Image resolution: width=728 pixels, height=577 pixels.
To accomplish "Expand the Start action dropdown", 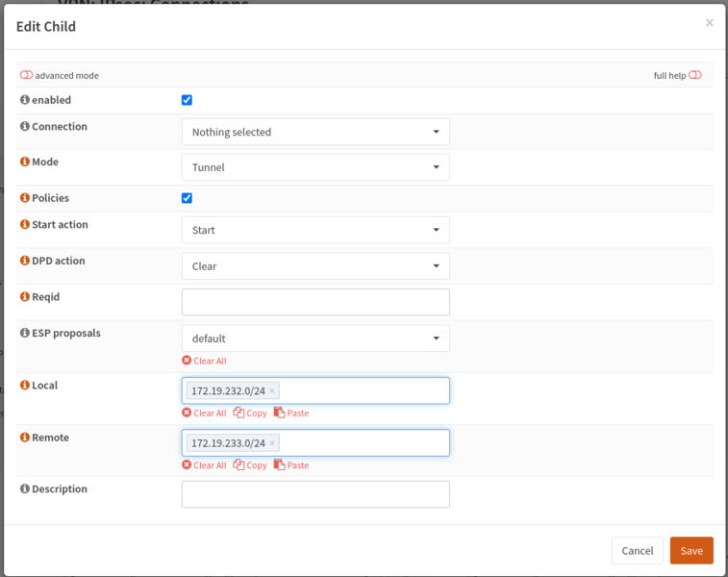I will (315, 230).
